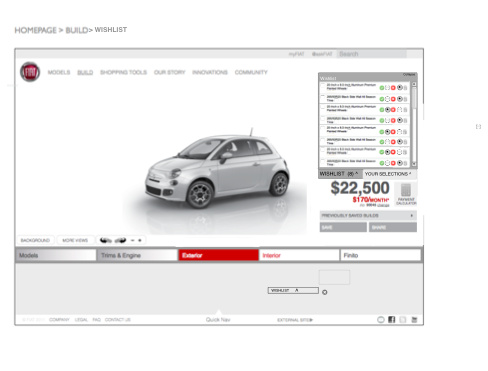Select dotted empty circle in first wishlist row
Viewport: 488px width, 371px height.
(x=387, y=88)
